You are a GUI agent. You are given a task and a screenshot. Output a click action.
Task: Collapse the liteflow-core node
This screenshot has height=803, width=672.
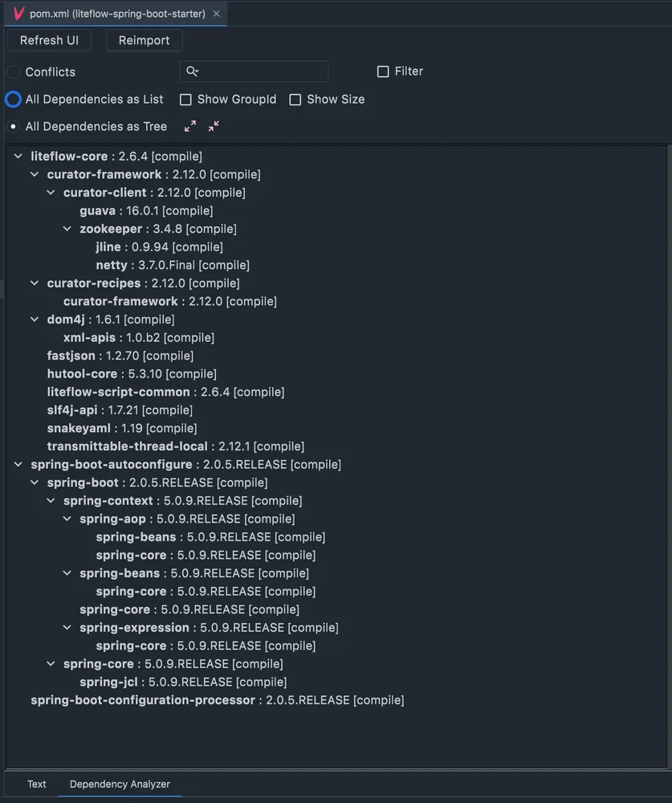(18, 156)
